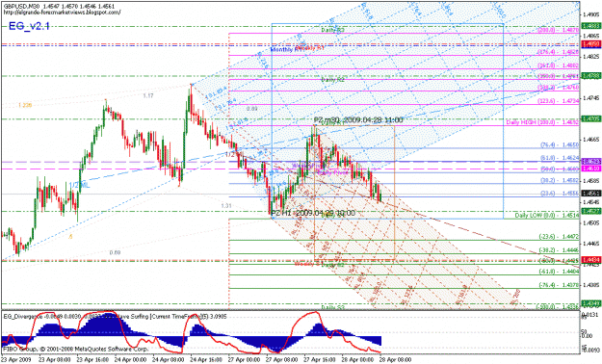Click the 1/2 ML median line label
Screen dimensions: 602x364
80,186
